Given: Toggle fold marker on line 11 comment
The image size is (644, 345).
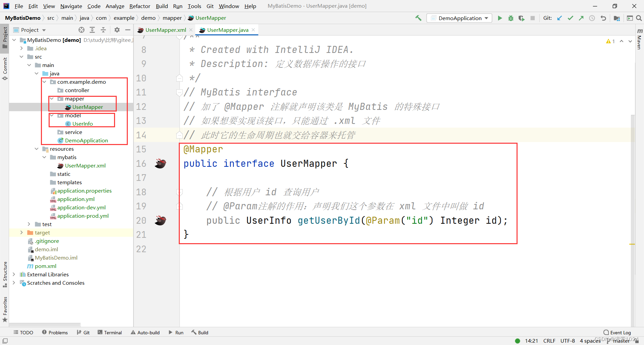Looking at the screenshot, I should (x=179, y=92).
